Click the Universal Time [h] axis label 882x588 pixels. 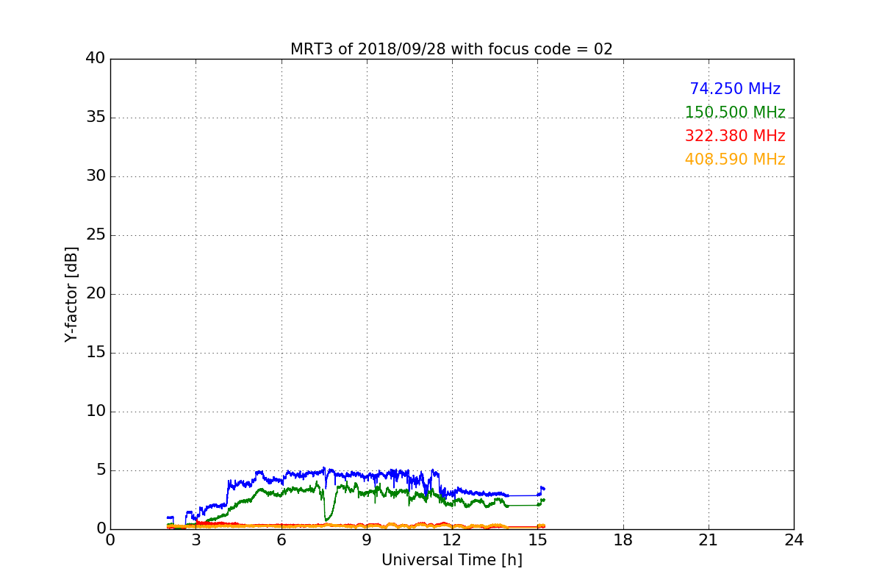(451, 560)
